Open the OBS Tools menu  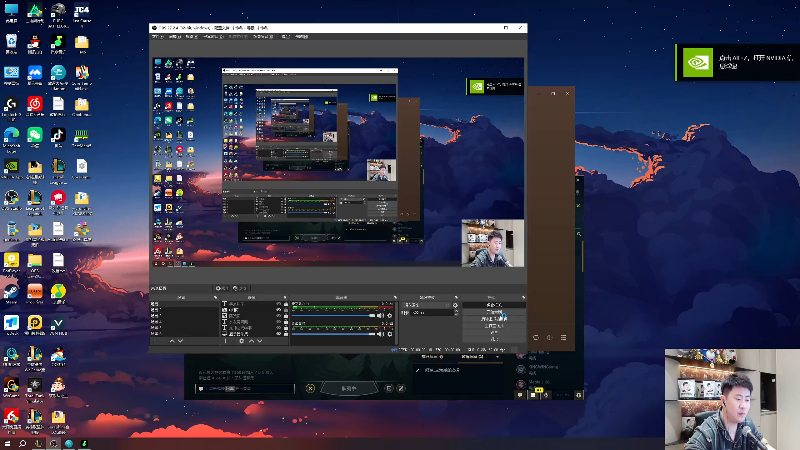click(x=286, y=37)
